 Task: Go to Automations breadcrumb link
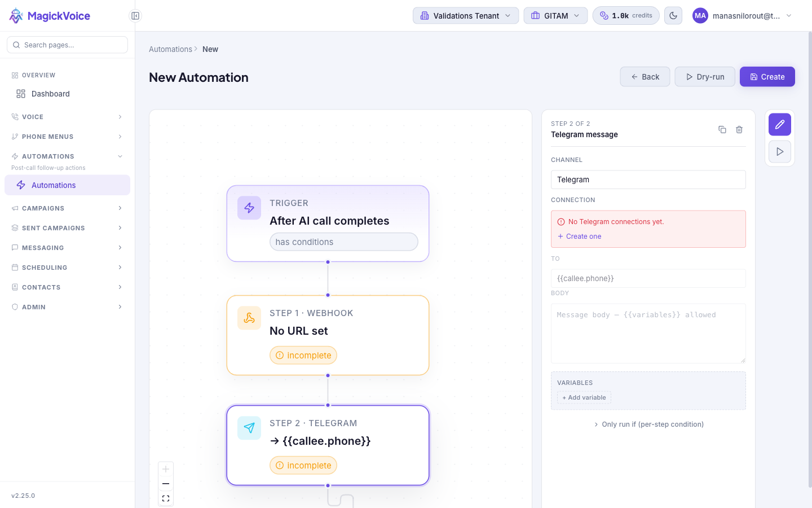pos(170,49)
